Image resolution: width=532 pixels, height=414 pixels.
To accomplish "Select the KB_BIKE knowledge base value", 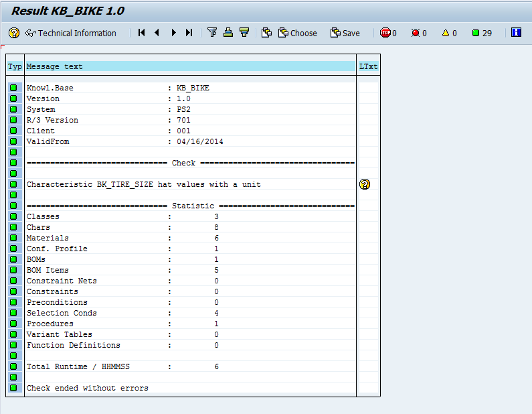I will pos(193,88).
